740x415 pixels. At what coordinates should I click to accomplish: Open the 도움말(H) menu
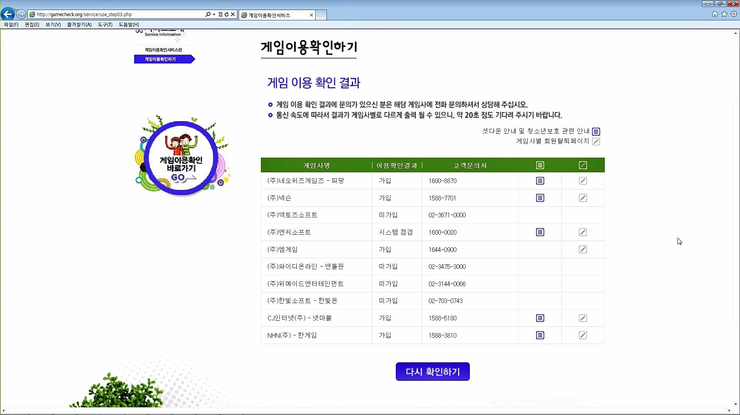pyautogui.click(x=128, y=25)
